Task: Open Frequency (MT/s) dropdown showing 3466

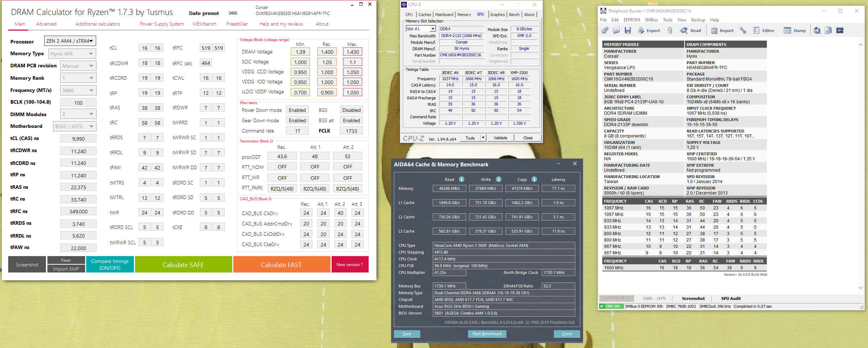Action: point(78,90)
